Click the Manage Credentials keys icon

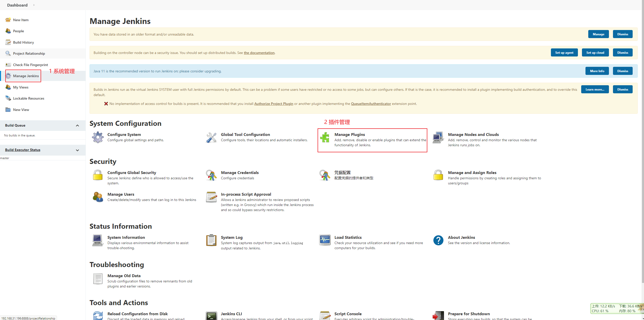[x=211, y=176]
